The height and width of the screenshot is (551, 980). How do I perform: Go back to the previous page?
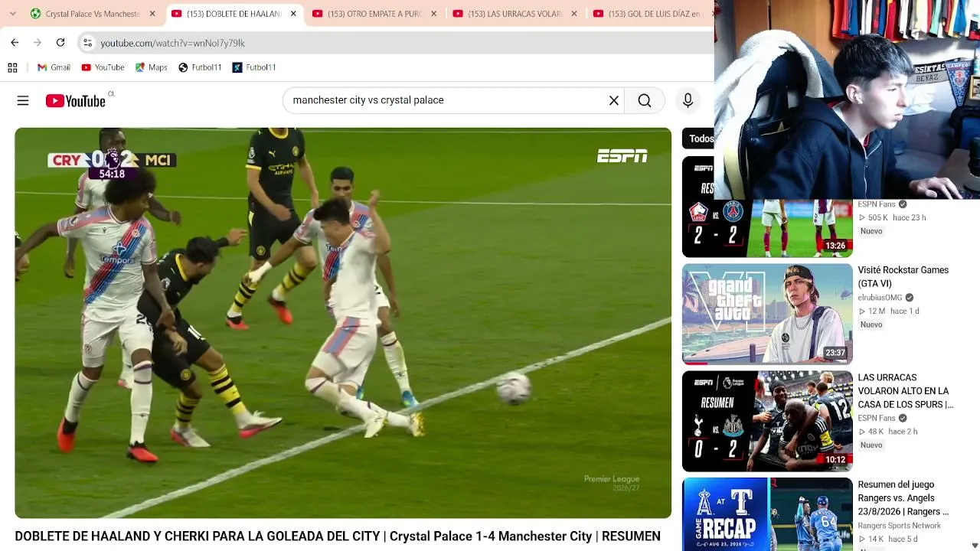[15, 43]
